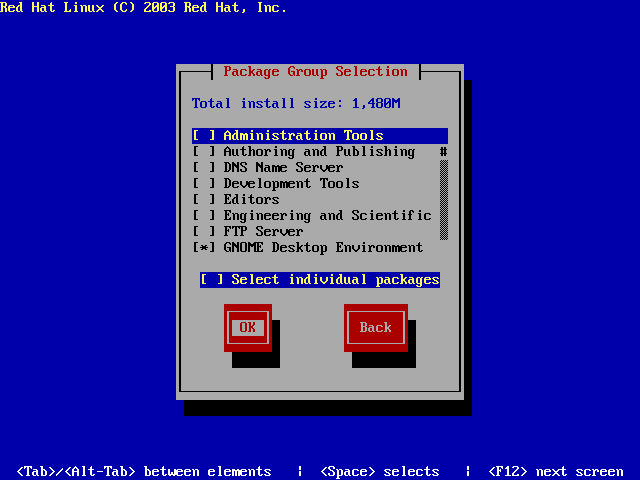Click the <Space> selects hint
Screen dimensions: 640x480
tap(380, 472)
